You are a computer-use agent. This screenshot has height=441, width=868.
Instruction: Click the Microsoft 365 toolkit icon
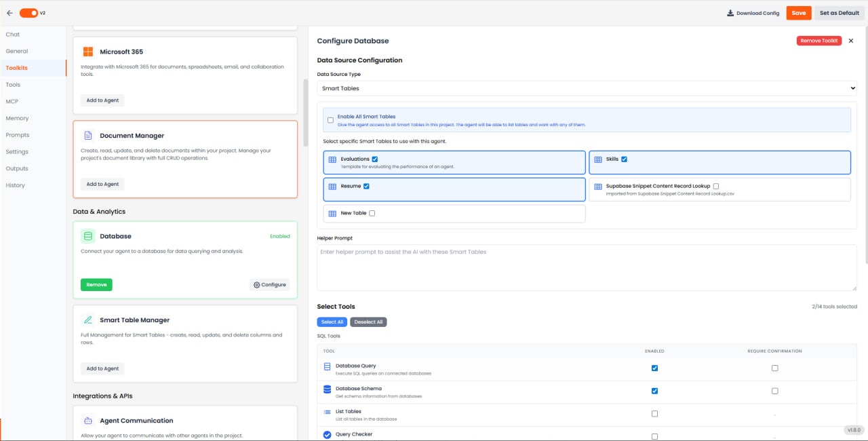[87, 51]
